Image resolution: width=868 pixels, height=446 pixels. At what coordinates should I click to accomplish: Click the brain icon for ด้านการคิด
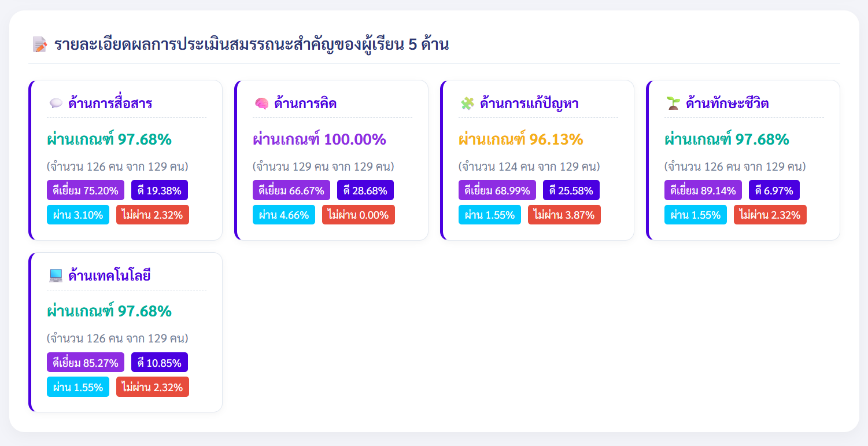click(261, 104)
